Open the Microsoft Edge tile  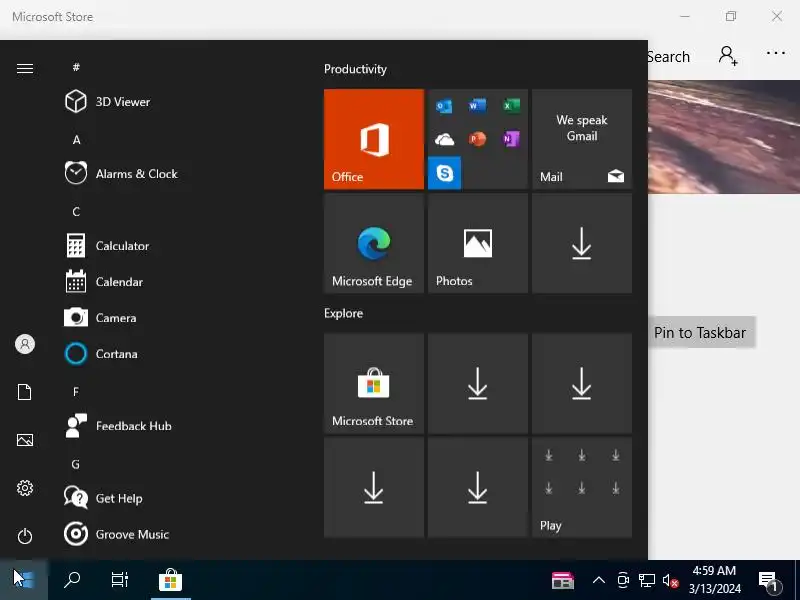pos(373,243)
